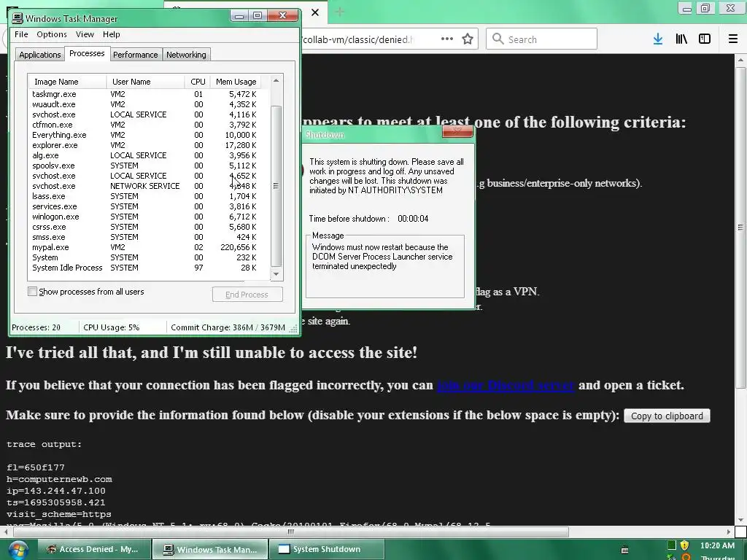747x560 pixels.
Task: Select the alg.exe process row
Action: click(149, 155)
